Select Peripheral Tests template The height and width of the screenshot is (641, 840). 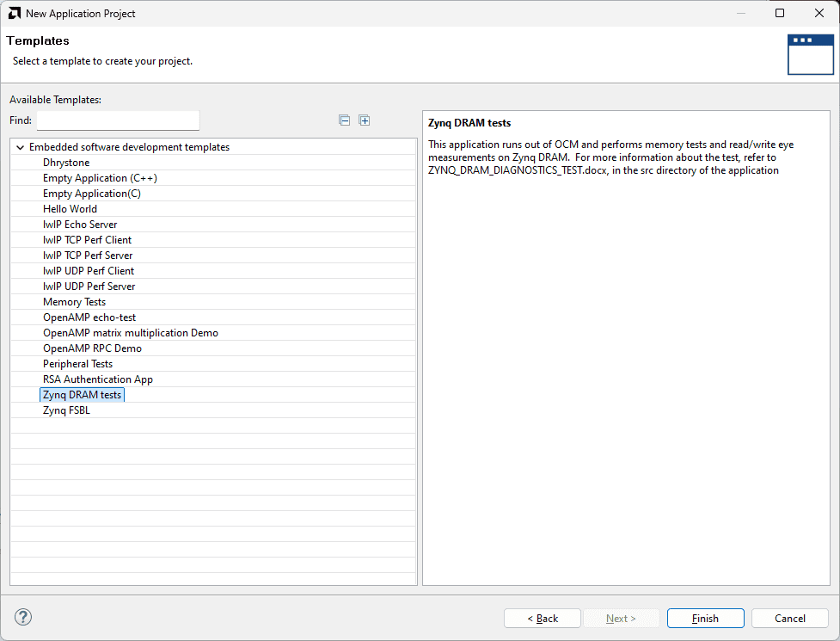[77, 364]
